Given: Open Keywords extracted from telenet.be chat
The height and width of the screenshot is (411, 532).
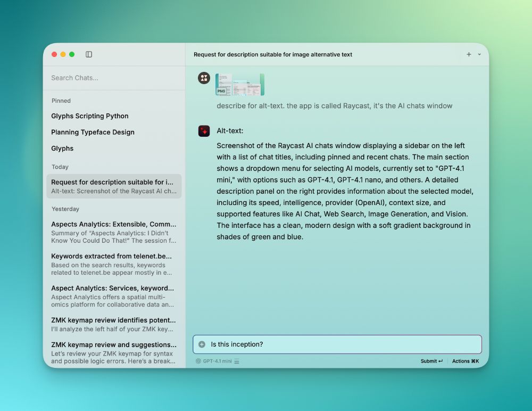Looking at the screenshot, I should click(114, 264).
